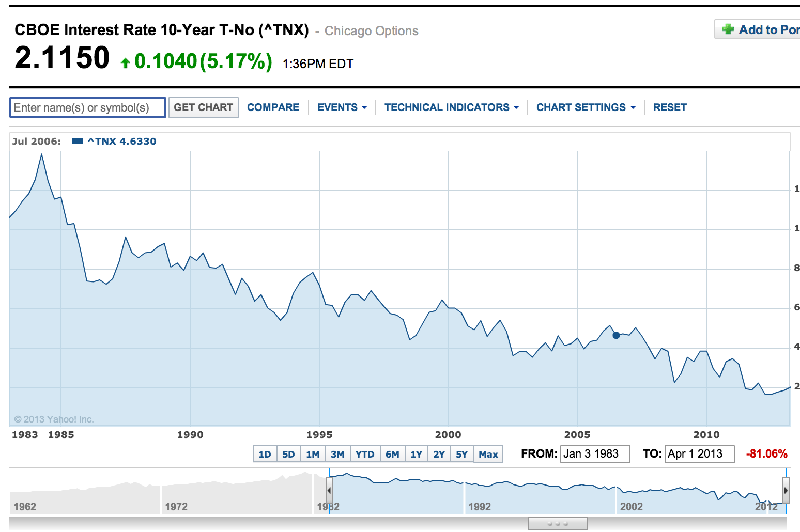
Task: Click the 0.1040 (5.17%) change text
Action: pos(203,61)
